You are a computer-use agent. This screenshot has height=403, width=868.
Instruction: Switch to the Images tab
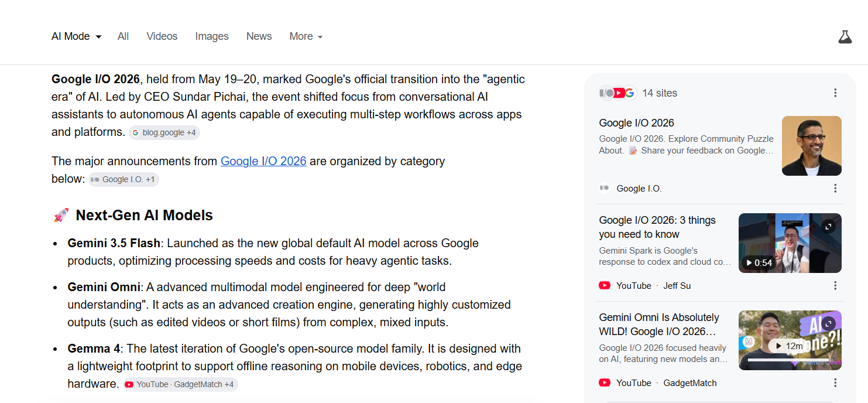pyautogui.click(x=212, y=36)
